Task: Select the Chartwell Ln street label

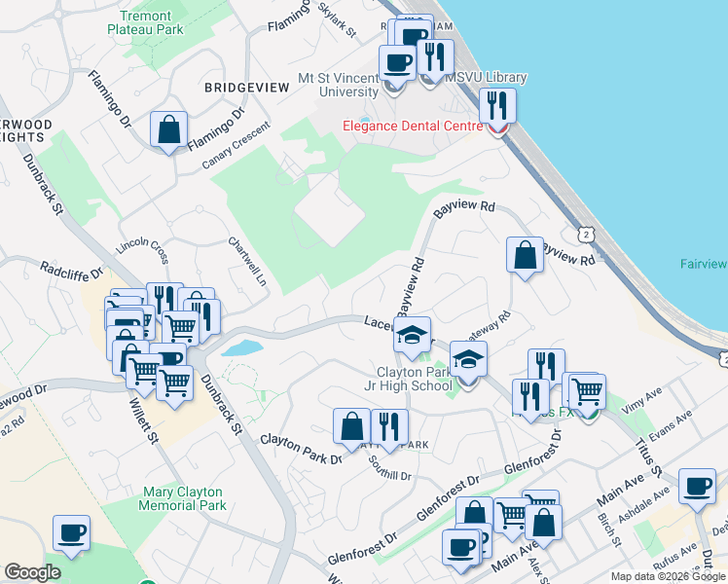Action: click(x=247, y=262)
